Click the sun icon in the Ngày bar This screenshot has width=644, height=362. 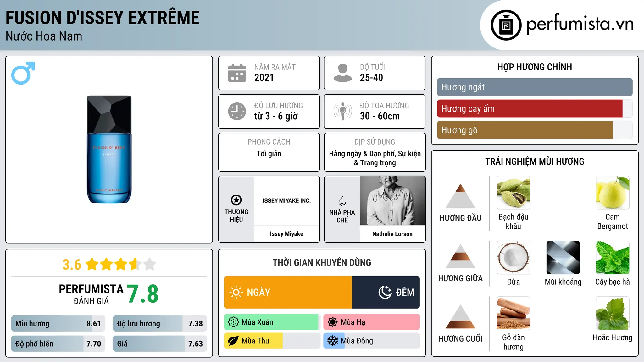coord(236,292)
